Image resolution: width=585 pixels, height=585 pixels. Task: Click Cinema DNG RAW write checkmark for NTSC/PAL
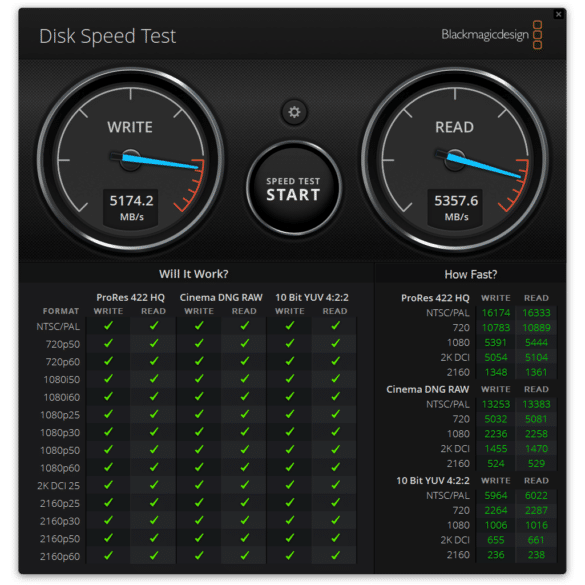pyautogui.click(x=199, y=326)
